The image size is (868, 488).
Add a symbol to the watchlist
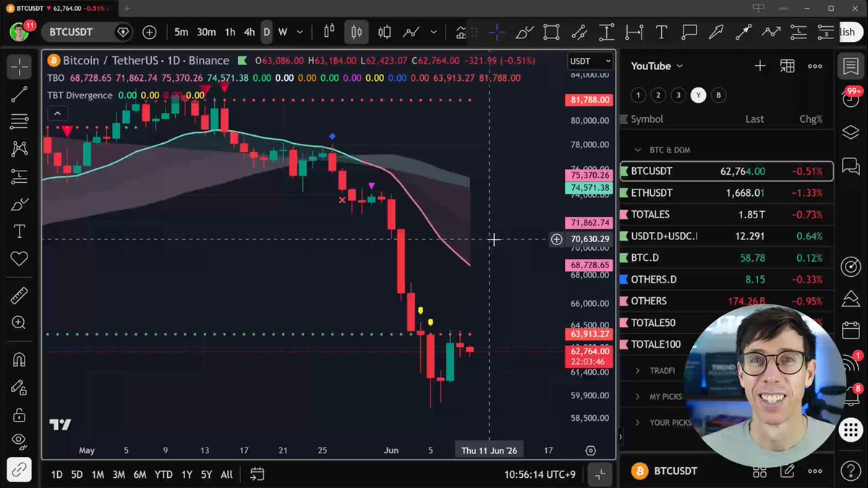pyautogui.click(x=760, y=66)
